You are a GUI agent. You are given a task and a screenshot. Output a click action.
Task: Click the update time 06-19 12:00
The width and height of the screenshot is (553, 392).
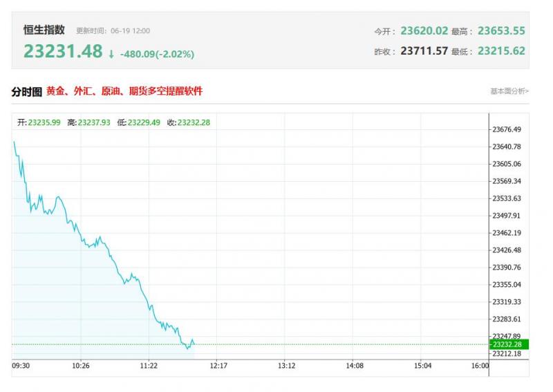point(130,31)
